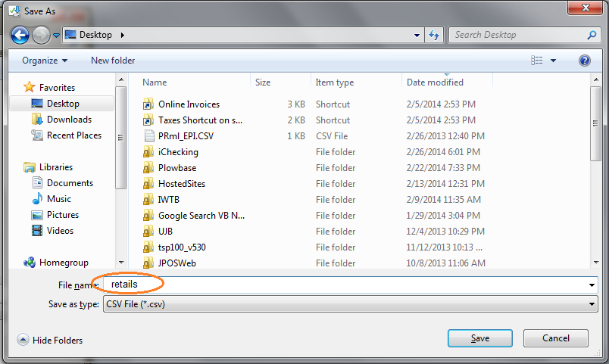Click the Hide Folders button

tap(50, 341)
